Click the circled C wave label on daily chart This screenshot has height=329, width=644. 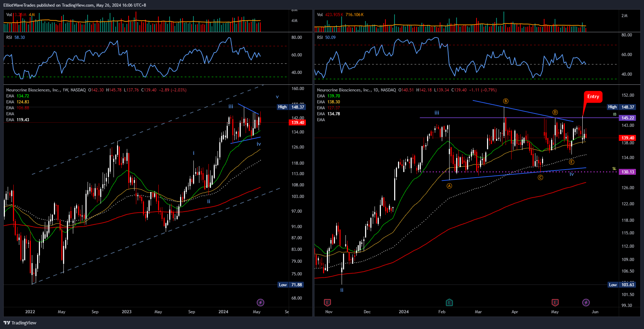click(x=540, y=178)
